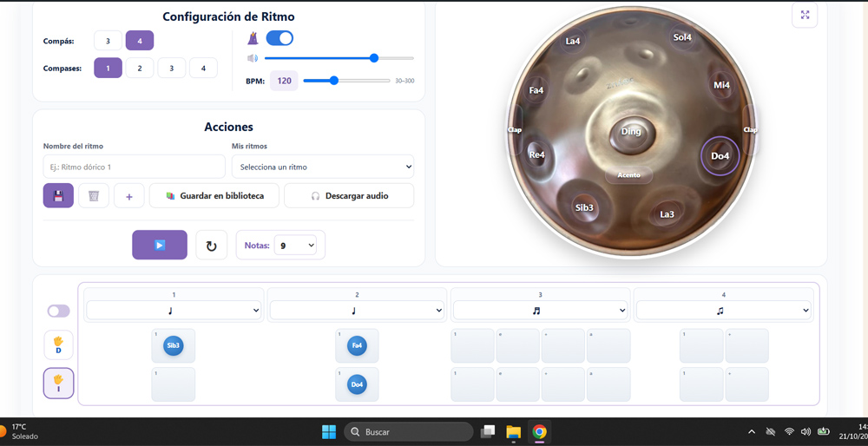
Task: Toggle the metronome switch off
Action: tap(279, 38)
